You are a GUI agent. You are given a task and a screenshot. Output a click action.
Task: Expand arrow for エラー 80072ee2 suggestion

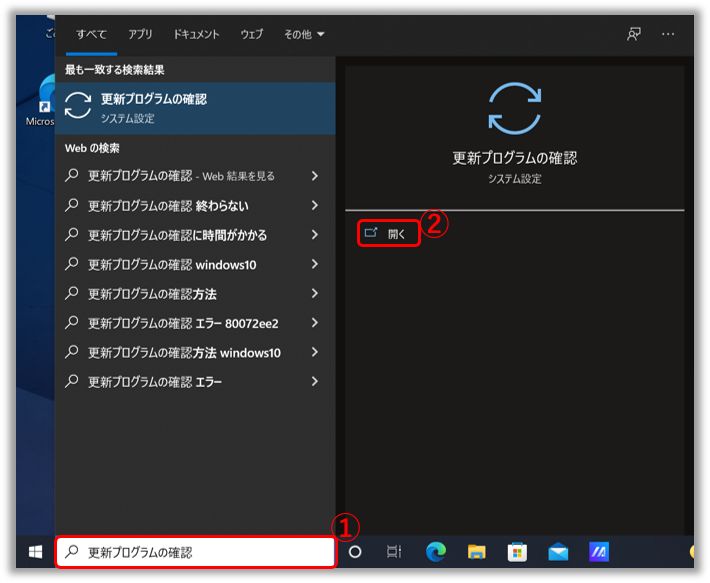coord(315,323)
